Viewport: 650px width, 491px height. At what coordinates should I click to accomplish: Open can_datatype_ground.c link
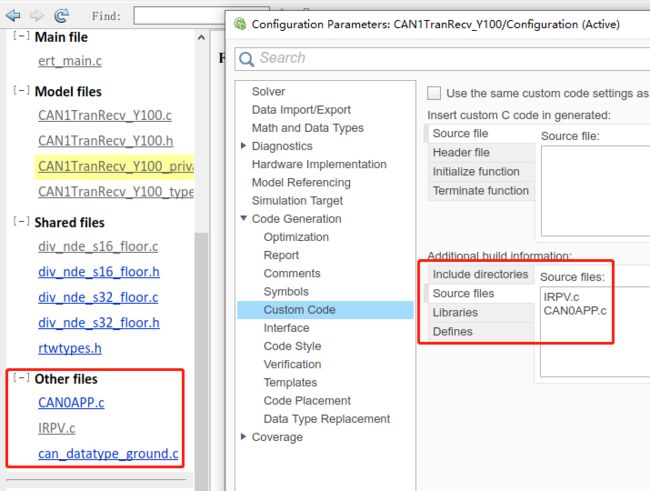(x=108, y=454)
